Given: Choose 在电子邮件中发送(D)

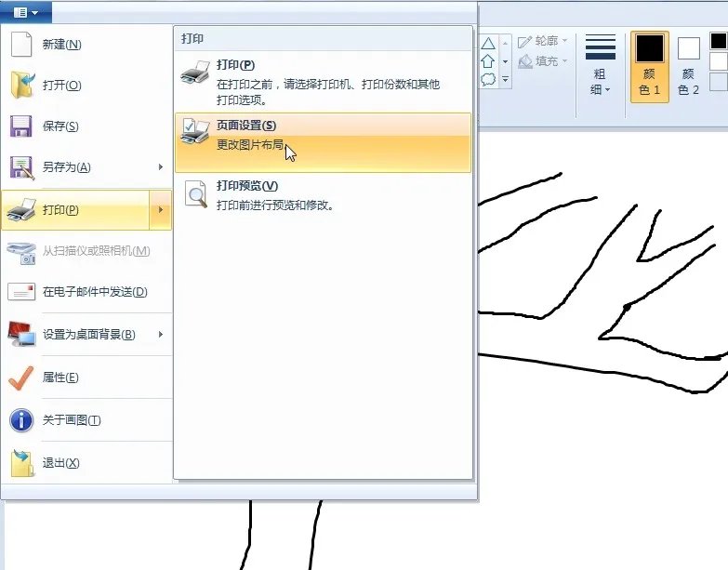Looking at the screenshot, I should click(86, 292).
